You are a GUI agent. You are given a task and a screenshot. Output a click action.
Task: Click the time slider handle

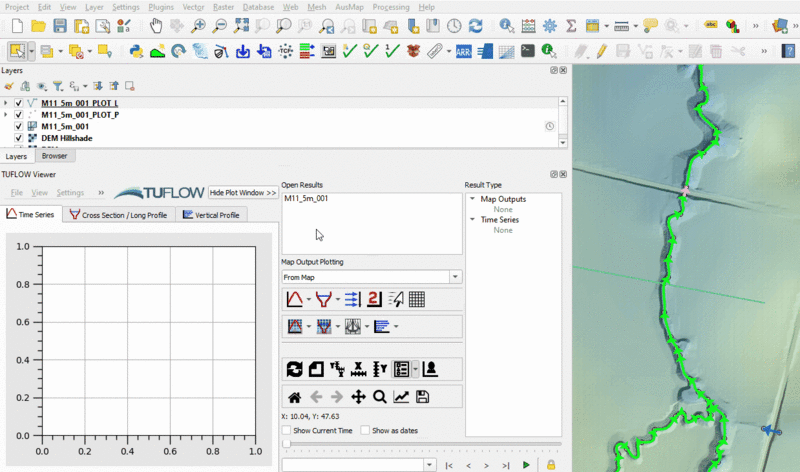point(287,443)
